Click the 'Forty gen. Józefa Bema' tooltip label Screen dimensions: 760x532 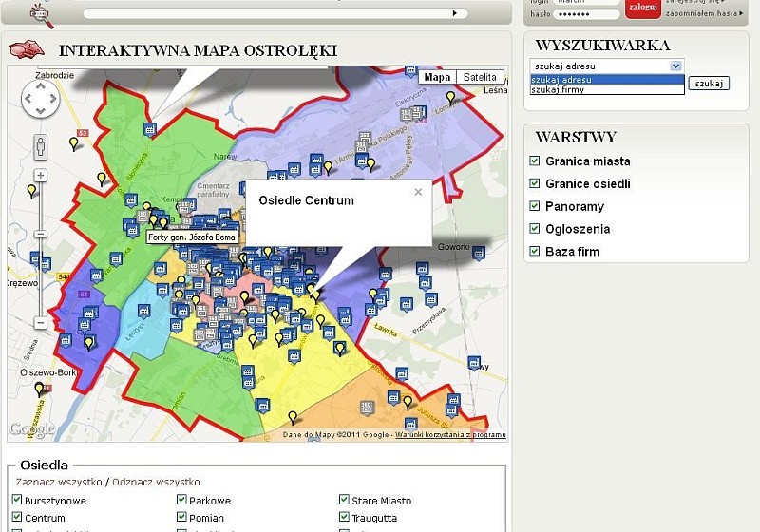192,237
